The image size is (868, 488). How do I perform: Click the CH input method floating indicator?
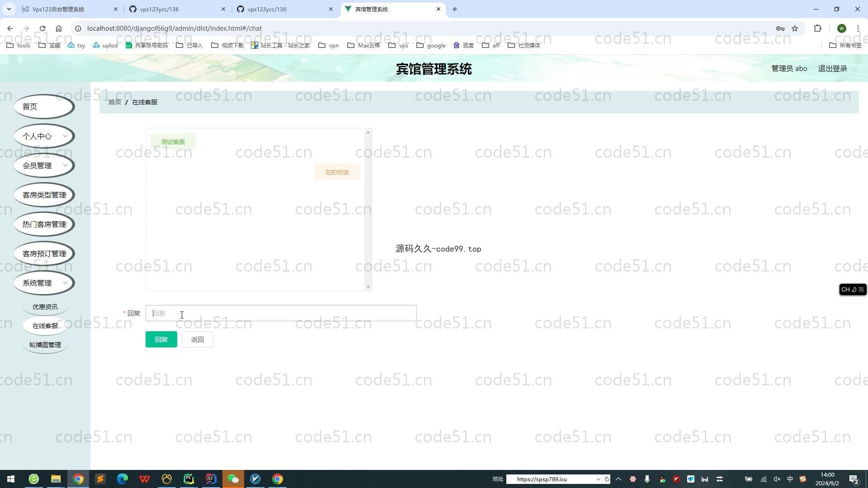pos(853,290)
